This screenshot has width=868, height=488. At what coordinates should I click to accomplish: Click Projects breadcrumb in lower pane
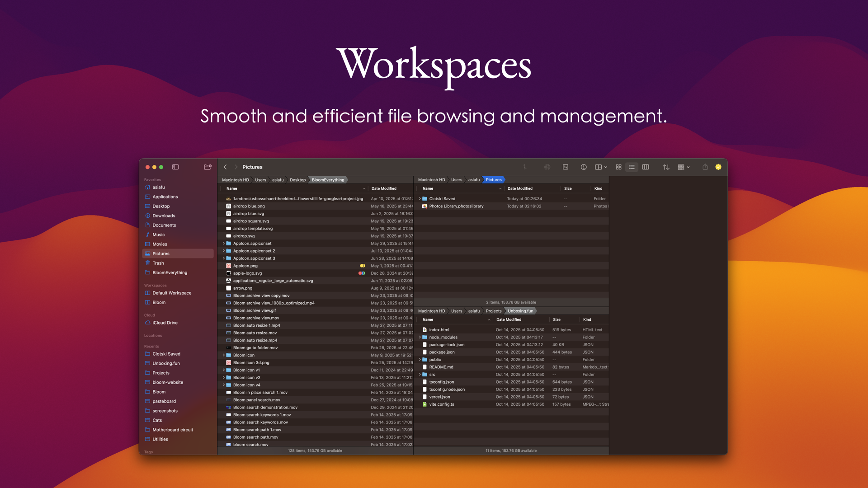(493, 311)
